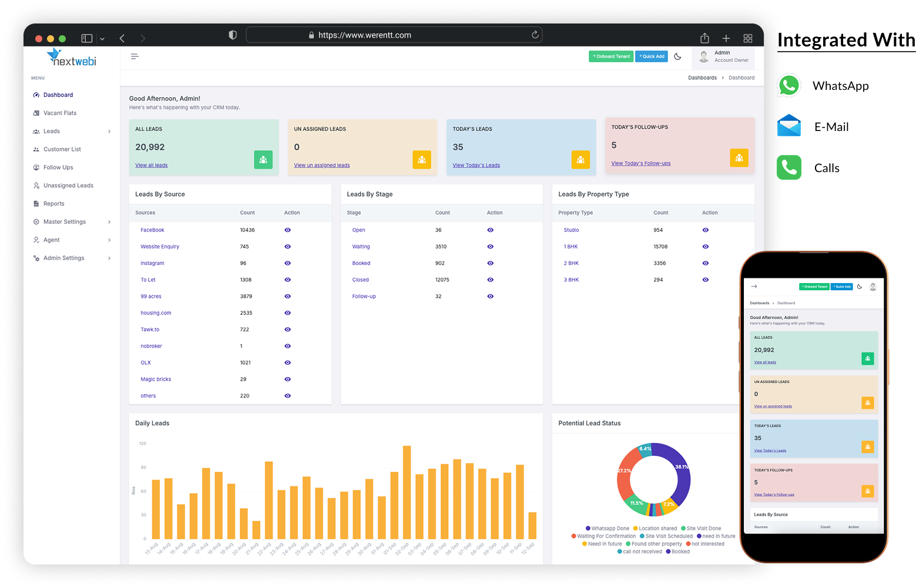Click the browser share icon
The width and height of the screenshot is (916, 588).
pyautogui.click(x=704, y=38)
